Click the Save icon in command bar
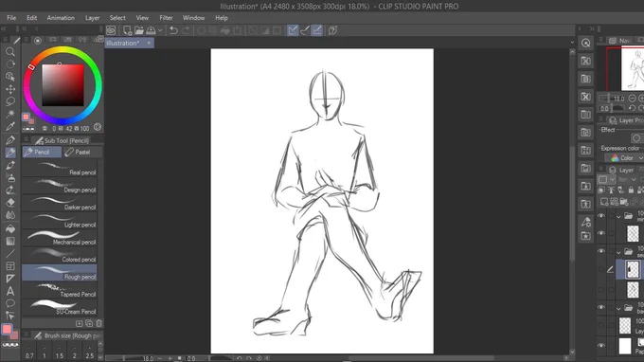 point(151,30)
